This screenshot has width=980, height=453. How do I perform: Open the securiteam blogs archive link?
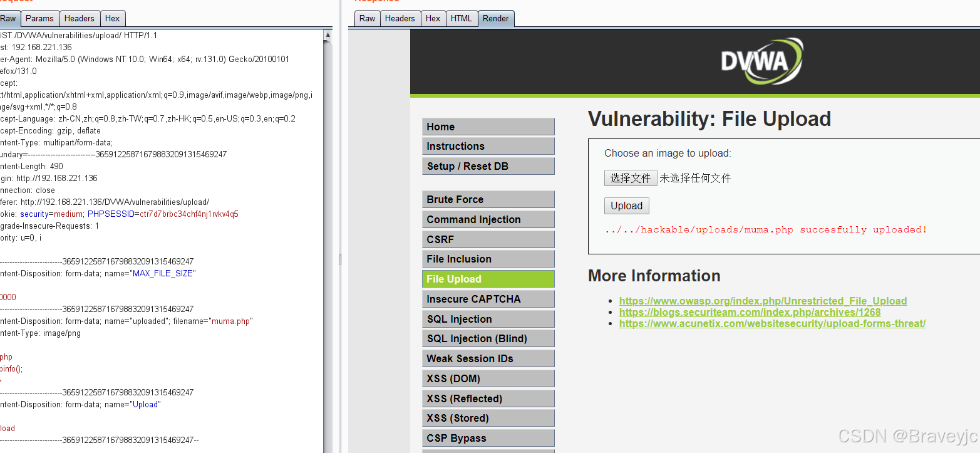coord(750,312)
